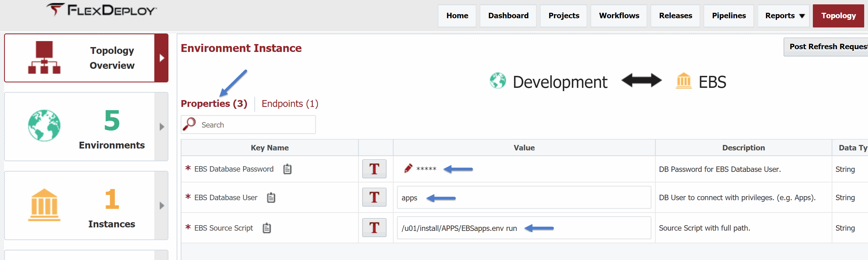Copy the EBS Database Password key clipboard icon

coord(287,169)
